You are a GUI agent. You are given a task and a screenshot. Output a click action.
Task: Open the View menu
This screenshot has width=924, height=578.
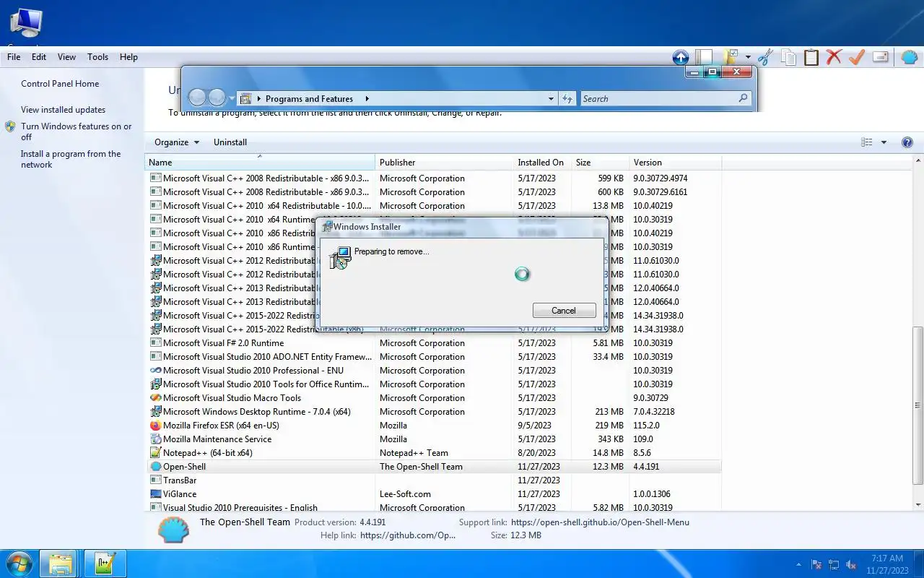click(66, 57)
